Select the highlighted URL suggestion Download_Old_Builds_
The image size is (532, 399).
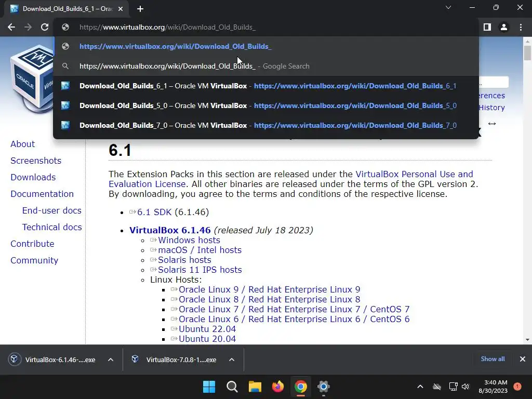pos(266,46)
